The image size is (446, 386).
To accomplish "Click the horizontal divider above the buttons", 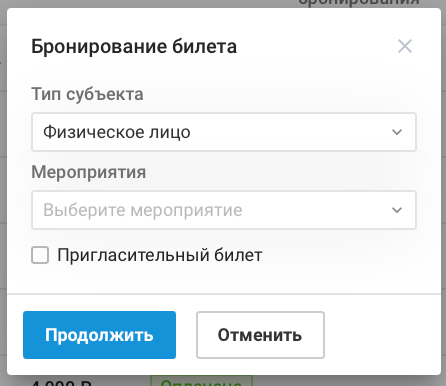I will tap(224, 294).
